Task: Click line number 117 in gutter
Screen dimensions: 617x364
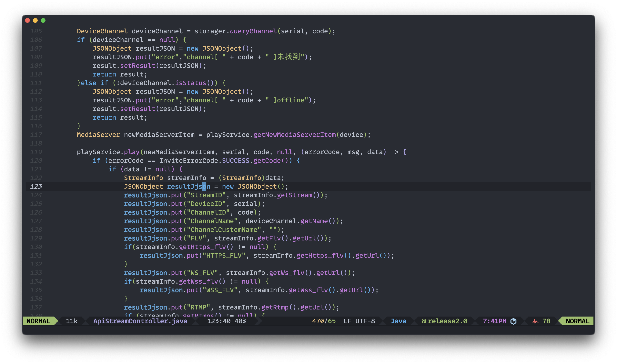Action: pos(36,135)
